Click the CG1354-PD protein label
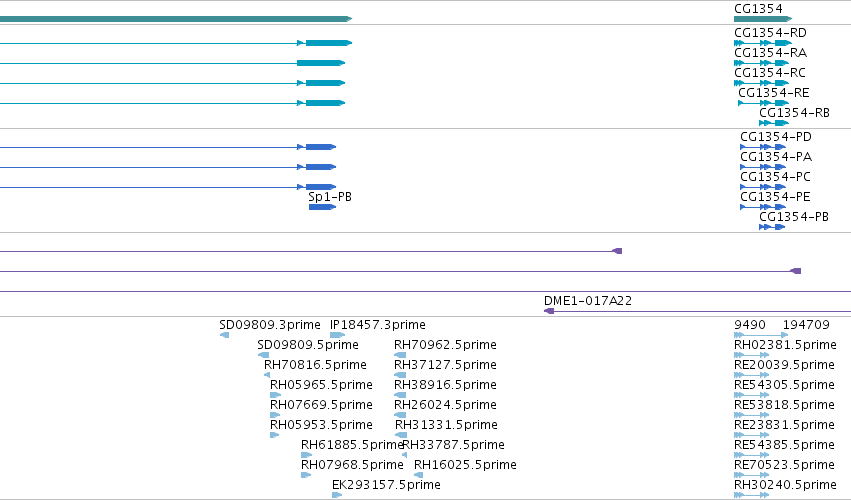The image size is (851, 500). [x=776, y=137]
